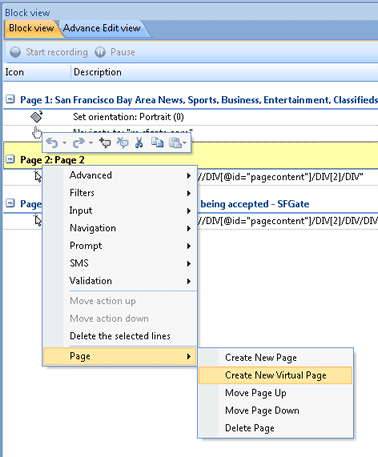The height and width of the screenshot is (457, 378).
Task: Expand the Navigation submenu
Action: pos(120,228)
